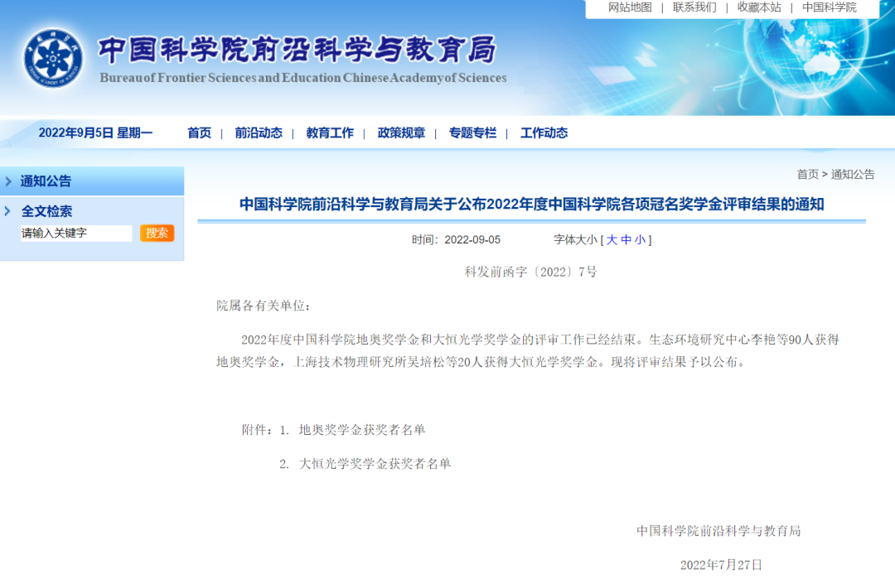Set font size to 小
Image resolution: width=895 pixels, height=588 pixels.
point(640,239)
